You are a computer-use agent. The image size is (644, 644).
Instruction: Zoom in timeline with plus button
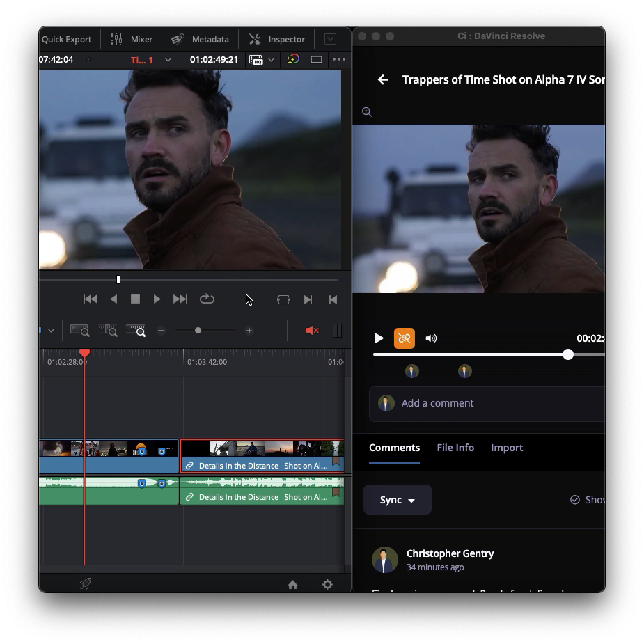[249, 331]
